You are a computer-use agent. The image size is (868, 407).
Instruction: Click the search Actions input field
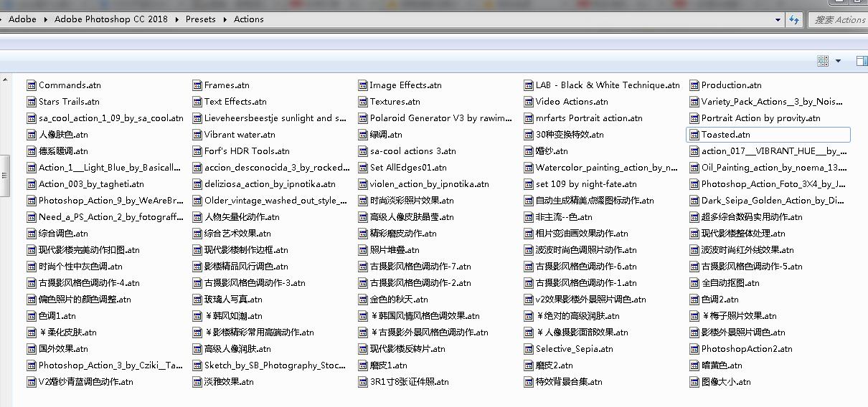tap(839, 20)
